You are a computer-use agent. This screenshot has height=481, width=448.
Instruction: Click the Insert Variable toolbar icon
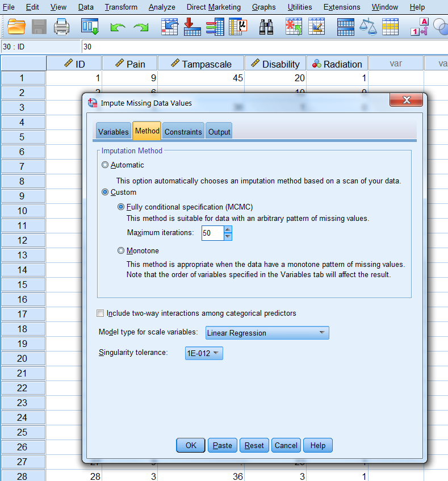tap(317, 26)
